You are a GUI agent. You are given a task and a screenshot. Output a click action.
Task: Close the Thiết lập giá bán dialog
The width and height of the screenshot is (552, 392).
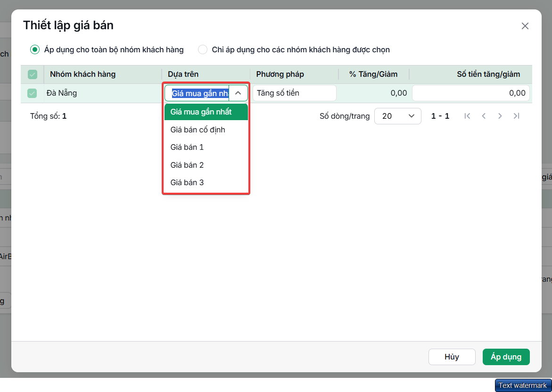coord(525,26)
